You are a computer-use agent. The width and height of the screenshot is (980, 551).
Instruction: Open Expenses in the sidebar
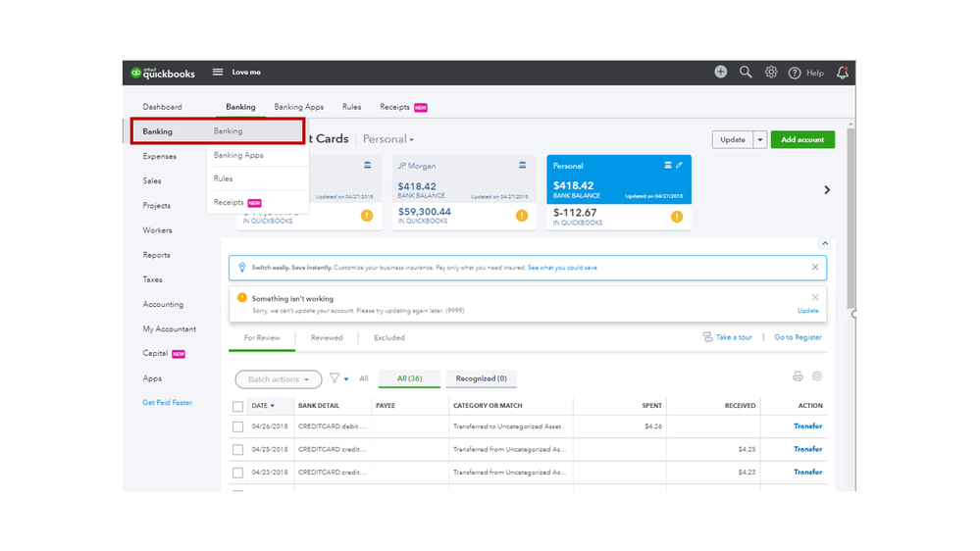tap(159, 156)
